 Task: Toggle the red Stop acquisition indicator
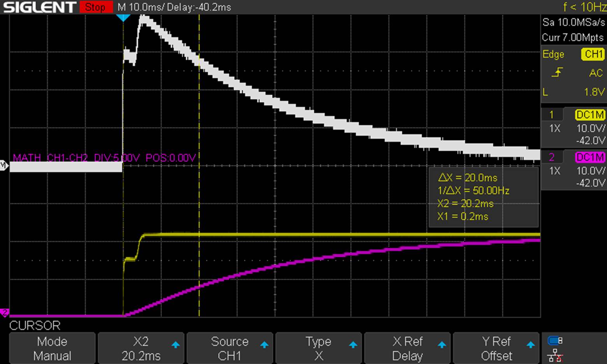click(96, 7)
